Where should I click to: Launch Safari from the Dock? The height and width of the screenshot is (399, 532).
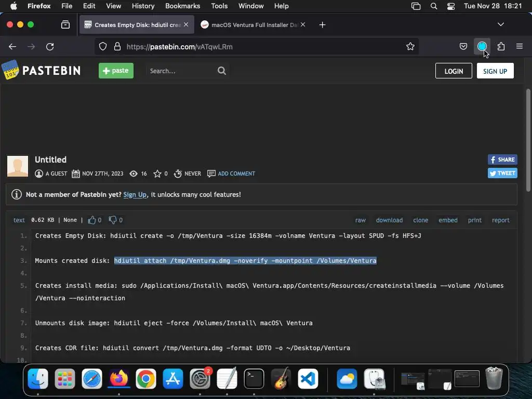click(91, 378)
